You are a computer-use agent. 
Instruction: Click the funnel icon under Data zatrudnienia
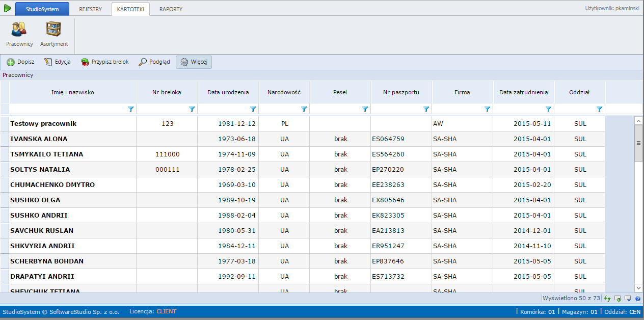point(549,109)
